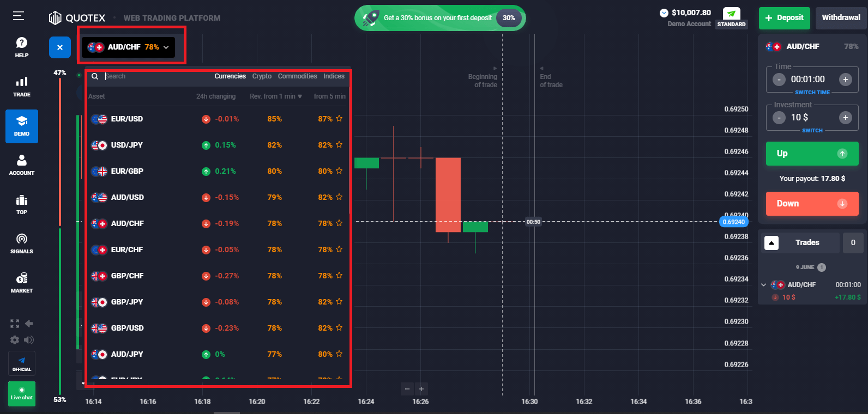
Task: Increase investment with plus button
Action: [x=846, y=118]
